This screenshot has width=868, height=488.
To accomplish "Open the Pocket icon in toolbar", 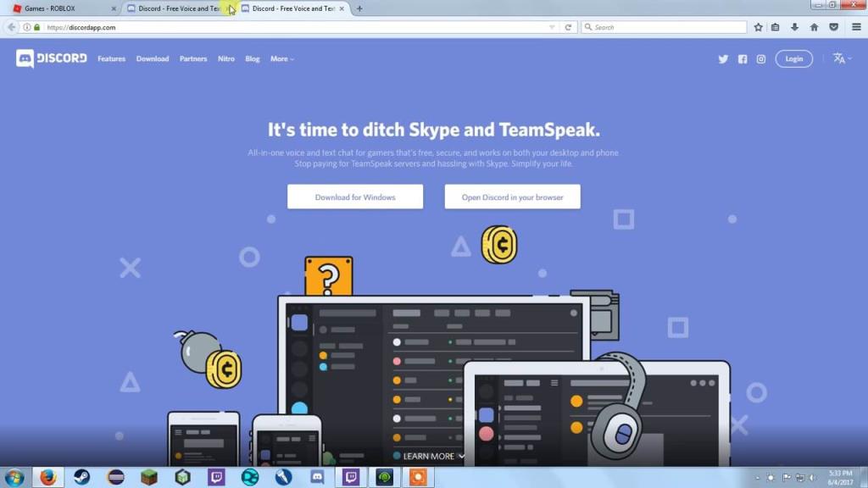I will click(x=834, y=27).
